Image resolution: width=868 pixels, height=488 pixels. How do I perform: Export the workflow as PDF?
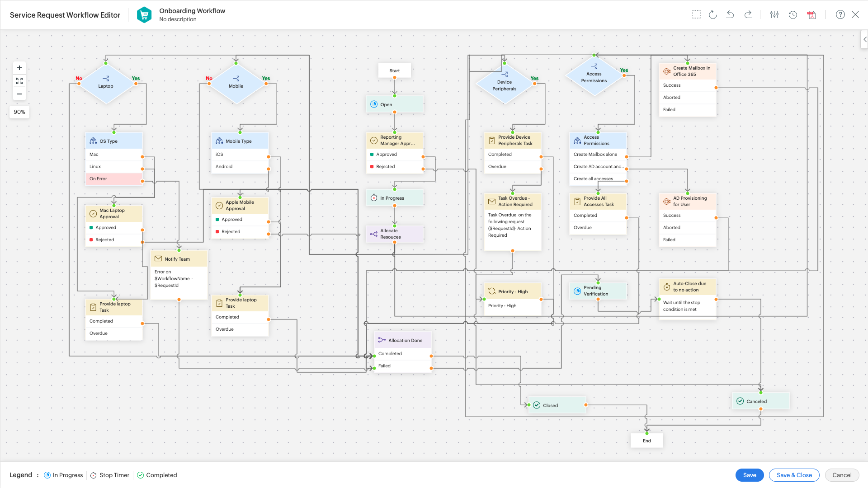(x=811, y=14)
